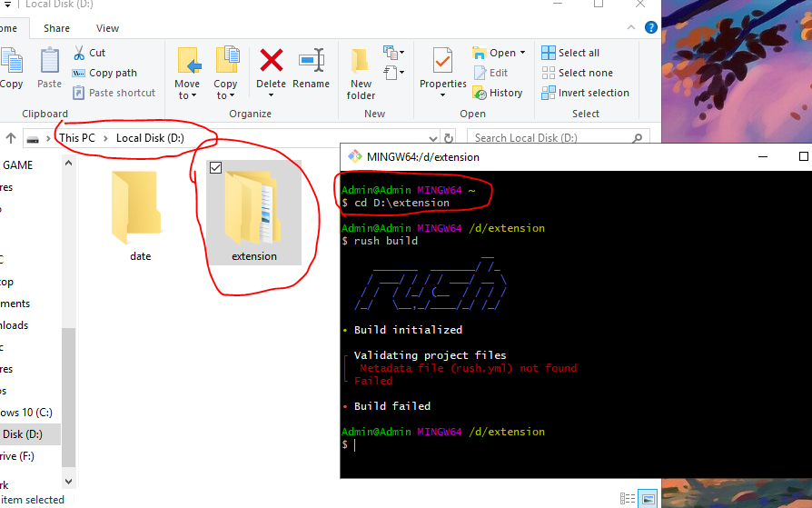Select Windows 10 (C:) drive in sidebar

[x=26, y=413]
